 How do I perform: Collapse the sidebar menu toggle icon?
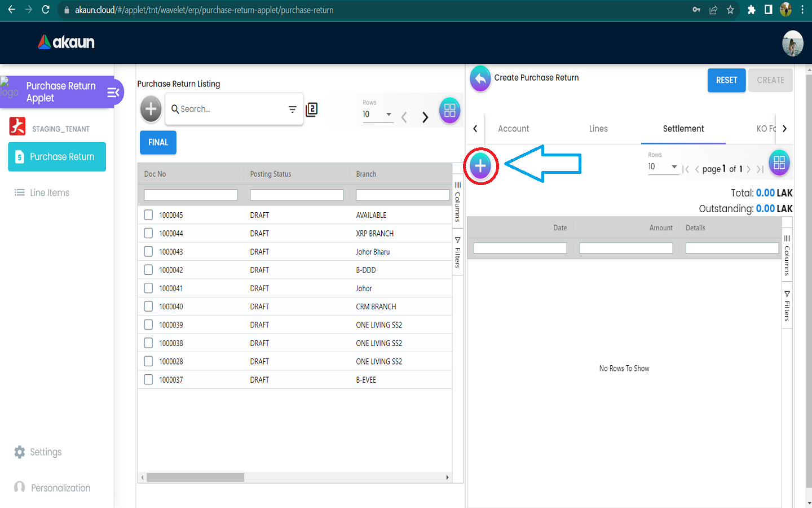coord(113,92)
